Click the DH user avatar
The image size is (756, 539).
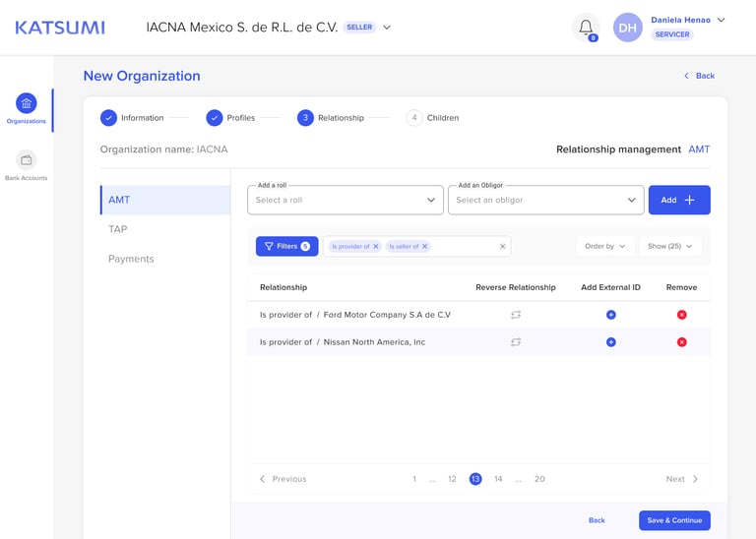click(627, 28)
